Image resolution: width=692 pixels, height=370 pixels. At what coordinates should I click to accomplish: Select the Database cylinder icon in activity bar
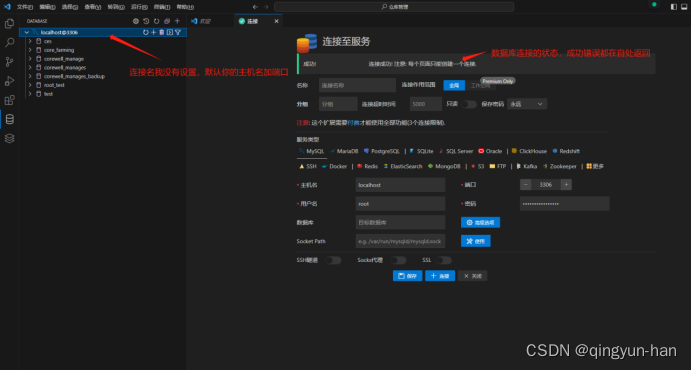[x=9, y=119]
